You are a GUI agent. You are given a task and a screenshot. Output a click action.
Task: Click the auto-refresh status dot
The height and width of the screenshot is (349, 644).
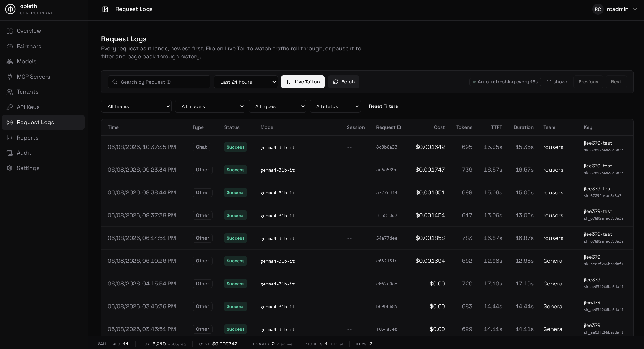tap(474, 82)
